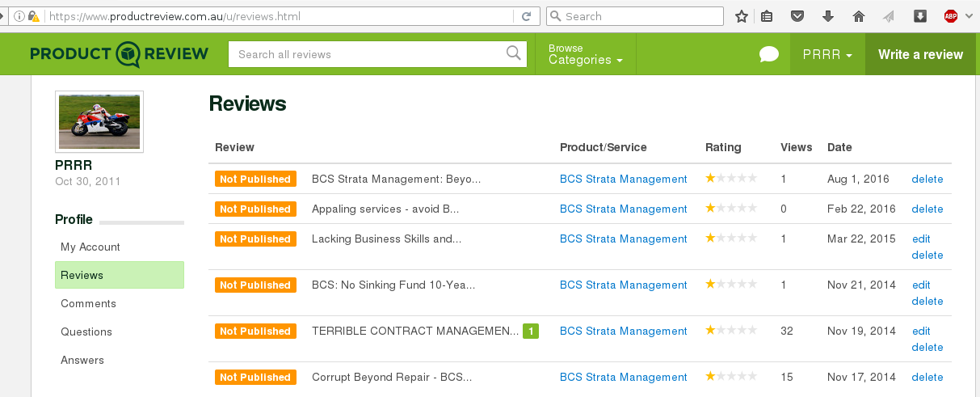This screenshot has height=397, width=980.
Task: Go to browser home page icon
Action: click(x=859, y=16)
